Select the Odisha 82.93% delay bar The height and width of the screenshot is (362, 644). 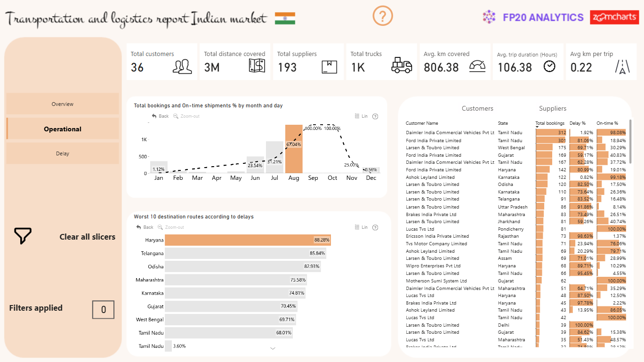pos(243,266)
